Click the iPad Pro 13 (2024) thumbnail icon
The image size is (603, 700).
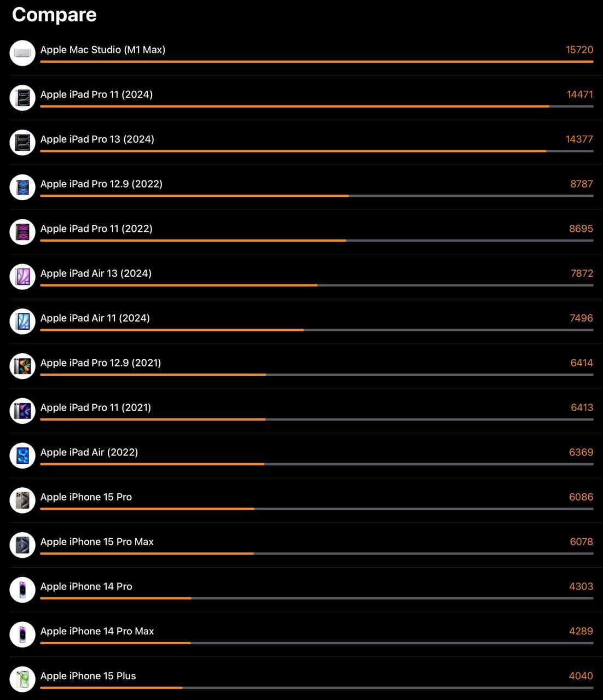(22, 143)
